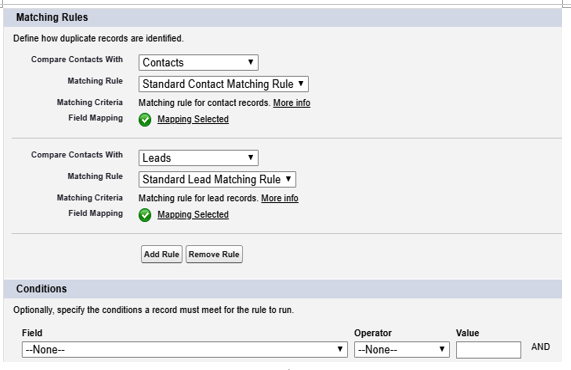Expand Standard Lead Matching Rule dropdown

pos(217,180)
